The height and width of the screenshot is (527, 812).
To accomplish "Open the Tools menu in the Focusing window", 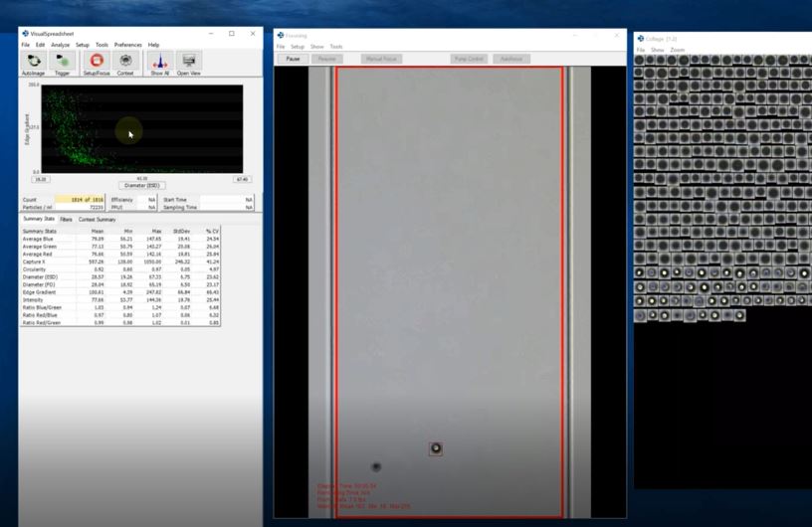I will coord(336,47).
